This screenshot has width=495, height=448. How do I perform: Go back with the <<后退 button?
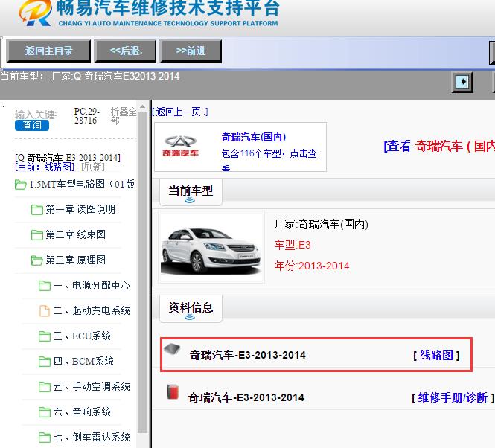click(x=125, y=51)
